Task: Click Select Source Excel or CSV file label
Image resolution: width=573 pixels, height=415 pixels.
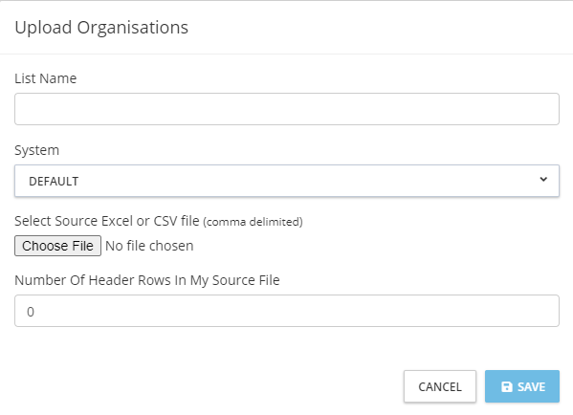Action: click(x=107, y=221)
